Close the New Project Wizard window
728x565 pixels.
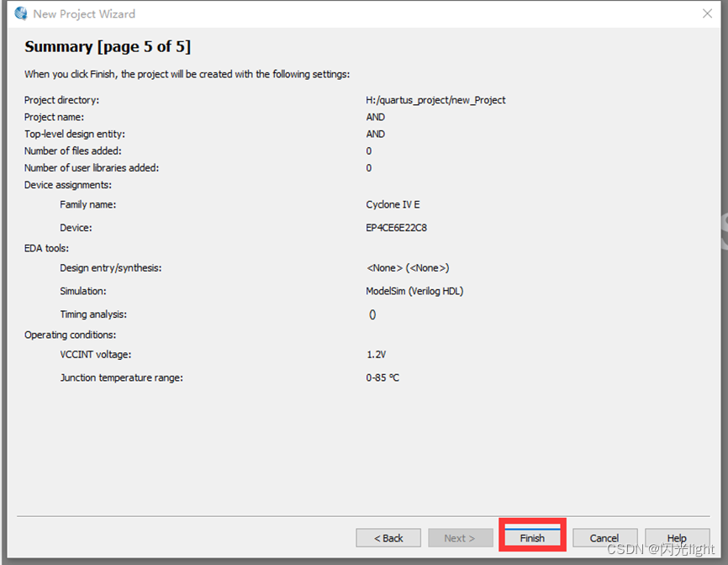coord(707,13)
